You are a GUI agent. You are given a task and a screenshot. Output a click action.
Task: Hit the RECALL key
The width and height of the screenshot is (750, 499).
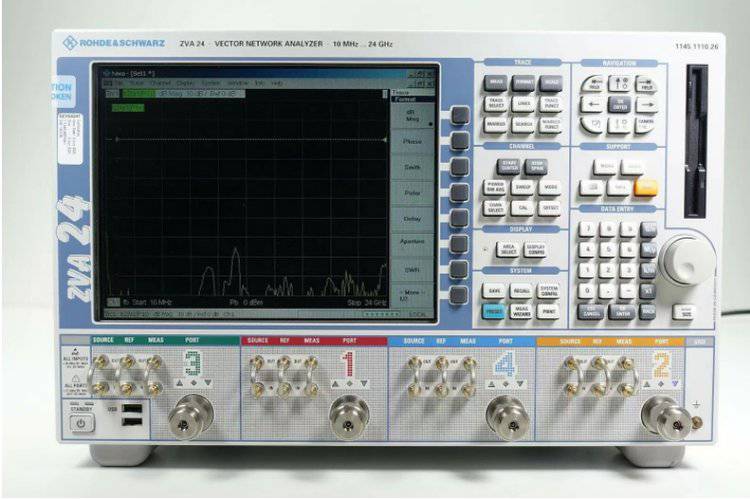tap(521, 290)
